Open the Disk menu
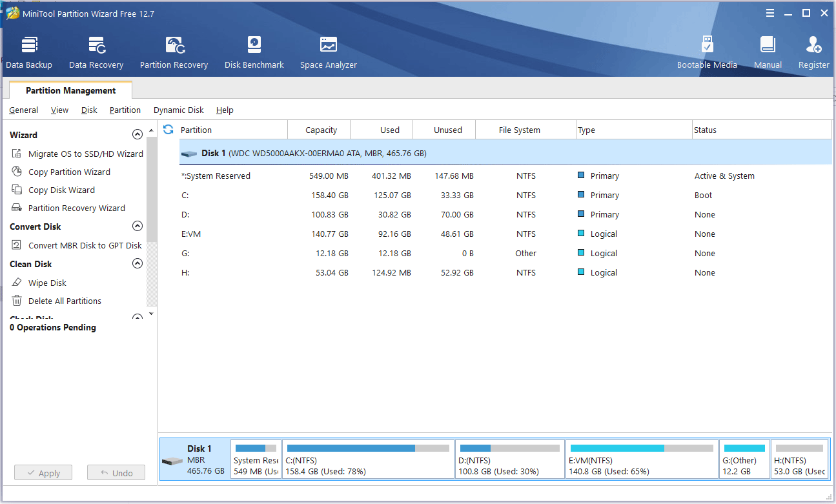 tap(89, 110)
